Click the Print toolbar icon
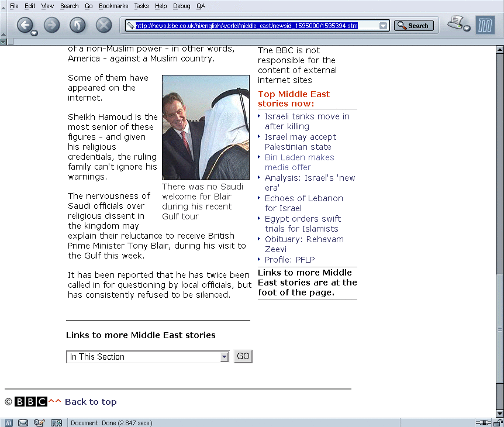Viewport: 504px width, 427px height. 456,22
